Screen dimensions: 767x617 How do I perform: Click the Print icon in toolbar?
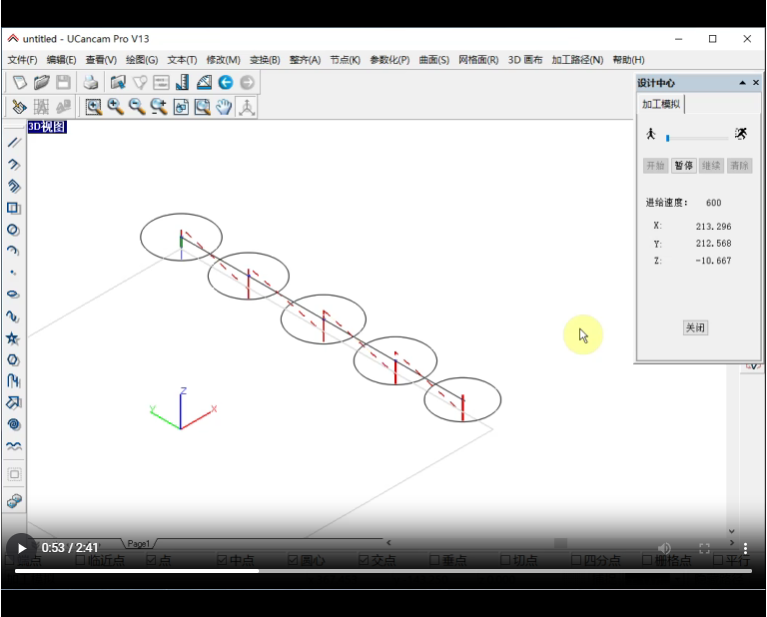[x=91, y=82]
